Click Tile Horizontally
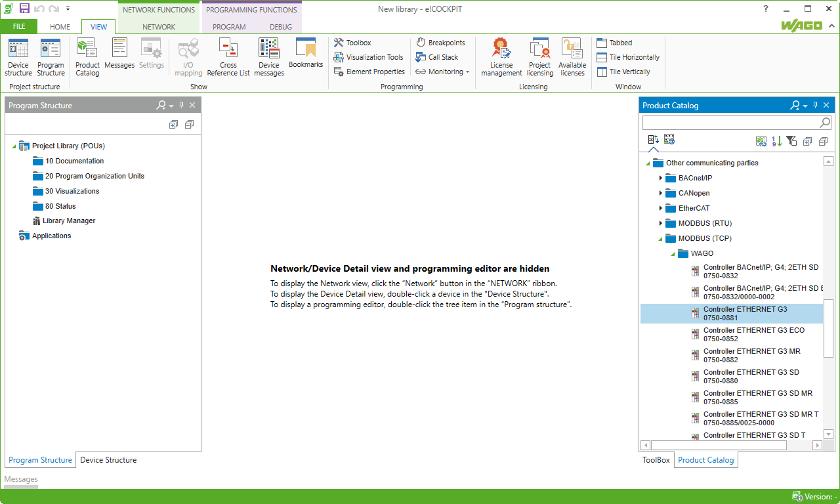The width and height of the screenshot is (840, 504). point(628,57)
